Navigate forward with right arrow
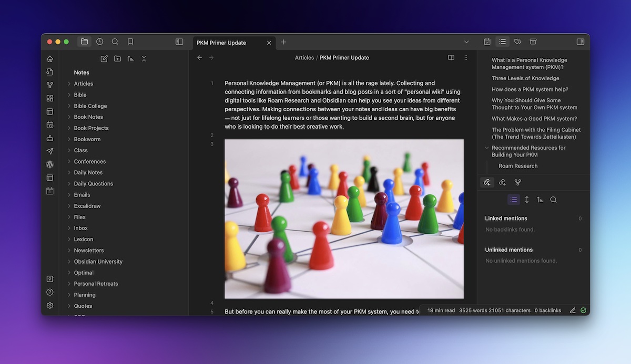 tap(211, 58)
